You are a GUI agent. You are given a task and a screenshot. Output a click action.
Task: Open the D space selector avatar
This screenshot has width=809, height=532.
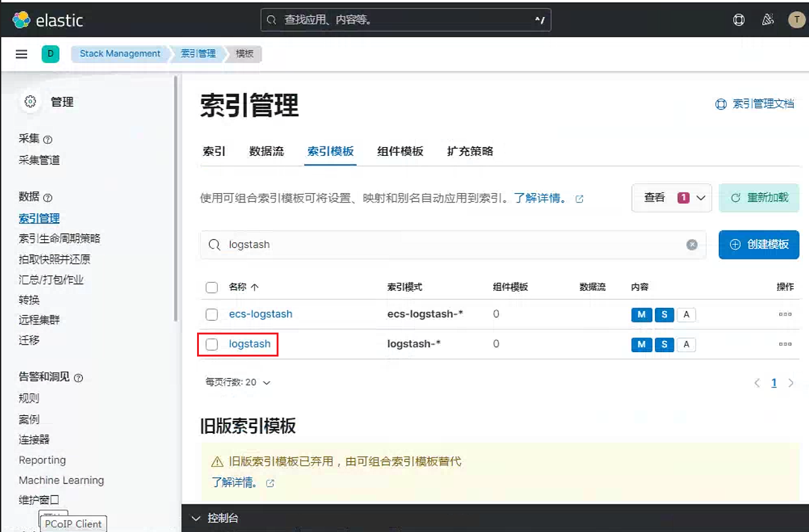coord(50,54)
